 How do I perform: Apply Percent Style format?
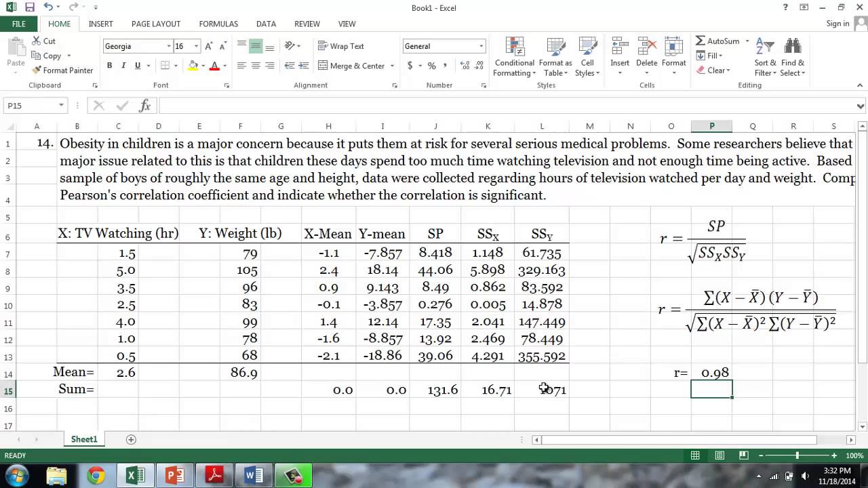(431, 66)
